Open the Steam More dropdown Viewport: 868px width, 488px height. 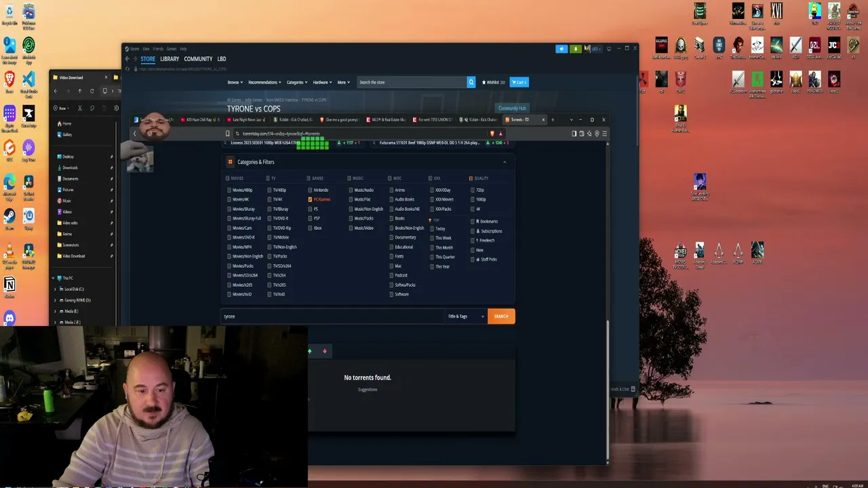343,82
